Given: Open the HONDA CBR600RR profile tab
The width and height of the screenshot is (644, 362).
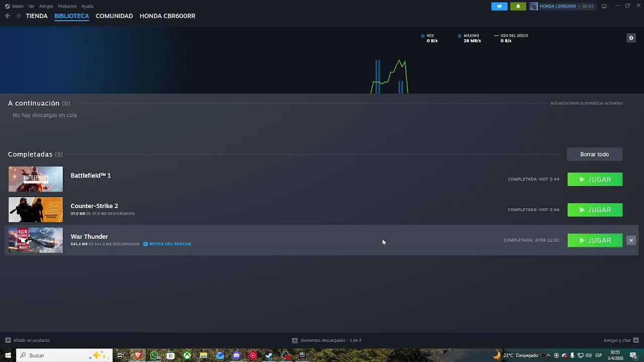Looking at the screenshot, I should click(x=168, y=16).
